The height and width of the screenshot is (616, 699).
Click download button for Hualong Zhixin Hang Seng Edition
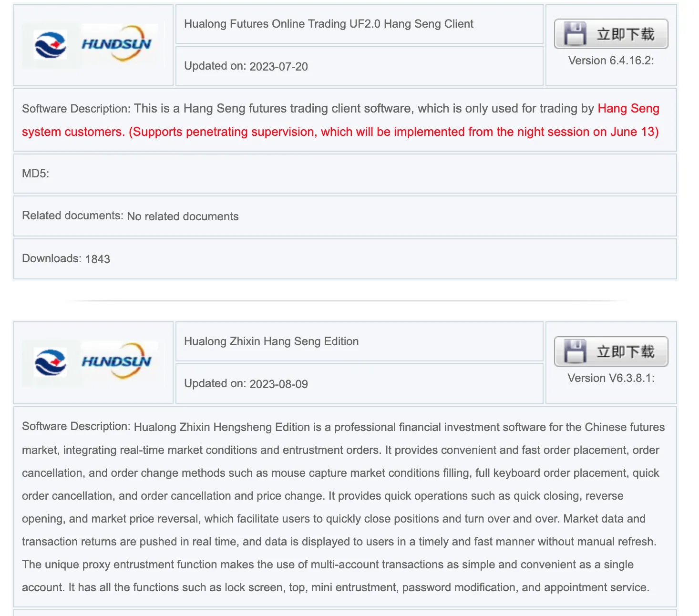[611, 351]
